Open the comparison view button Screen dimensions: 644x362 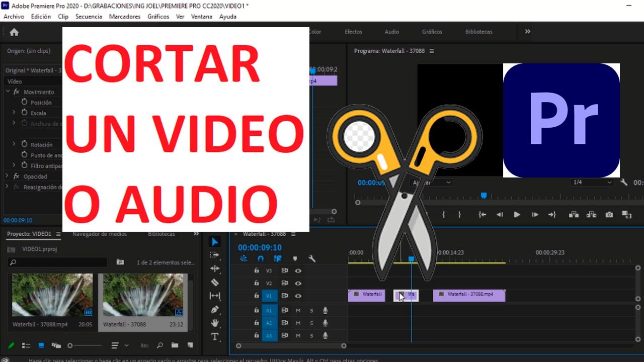(x=626, y=215)
